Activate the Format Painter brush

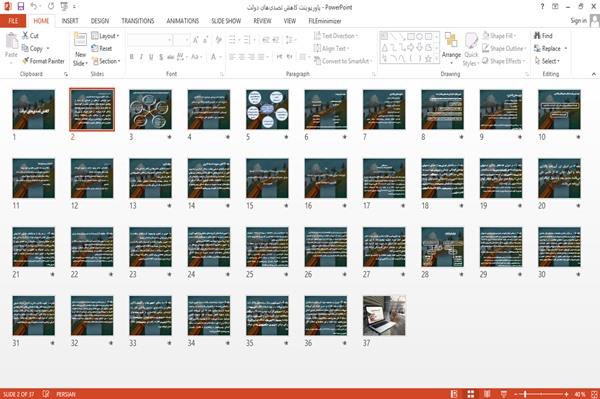pos(26,61)
